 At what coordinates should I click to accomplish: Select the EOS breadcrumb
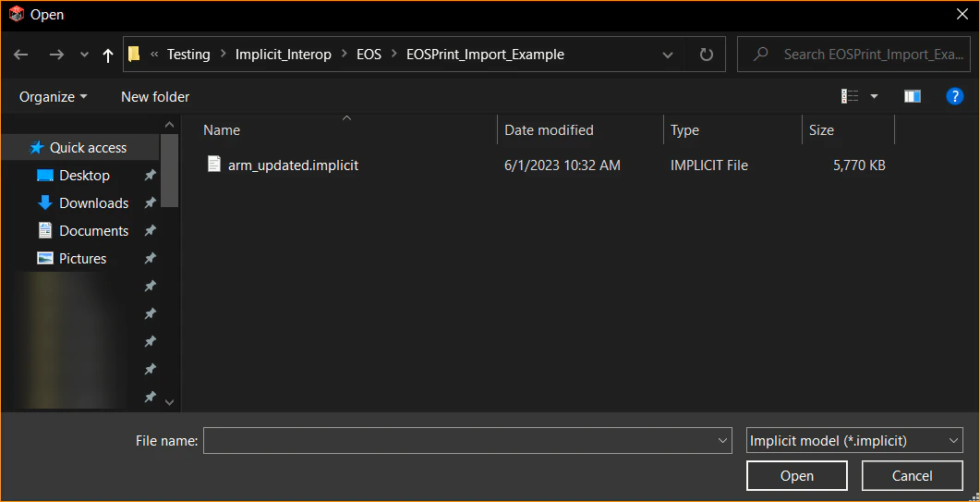coord(369,55)
